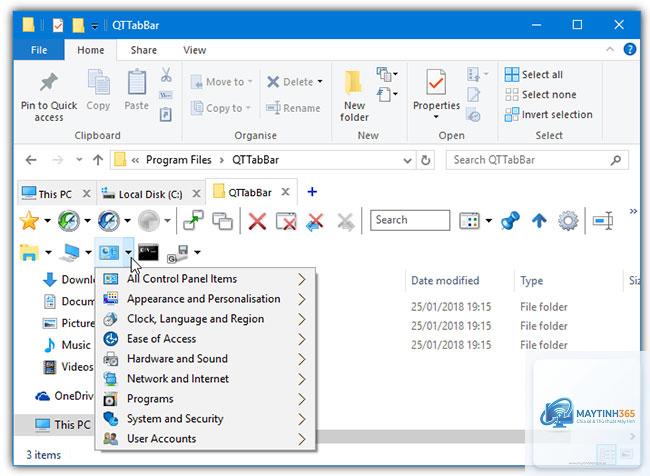Viewport: 650px width, 476px height.
Task: Close the Local Disk (C:) tab
Action: tap(196, 194)
